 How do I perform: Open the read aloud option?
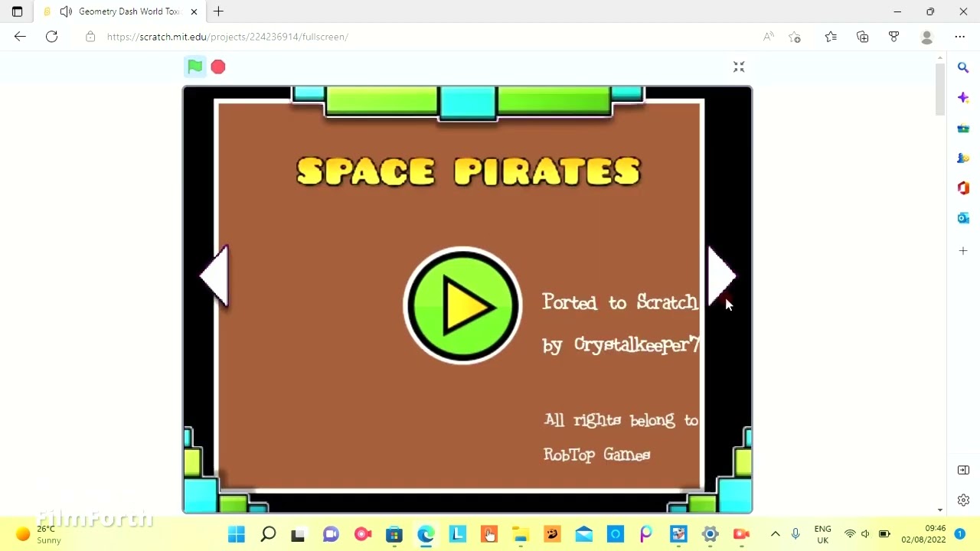(769, 37)
